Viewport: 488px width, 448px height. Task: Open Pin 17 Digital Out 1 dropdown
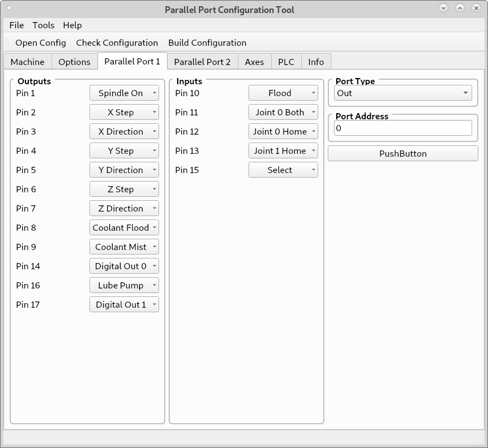[124, 305]
